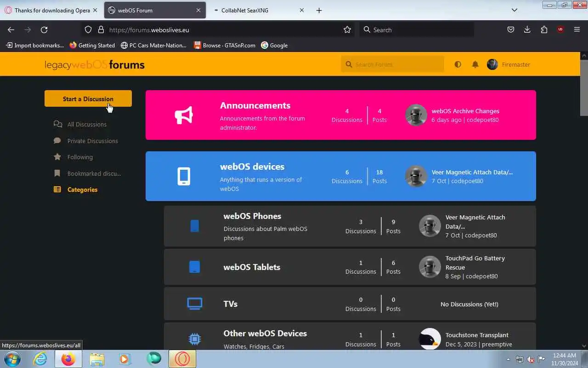The height and width of the screenshot is (368, 588).
Task: Open Private Discussions in sidebar
Action: [92, 141]
